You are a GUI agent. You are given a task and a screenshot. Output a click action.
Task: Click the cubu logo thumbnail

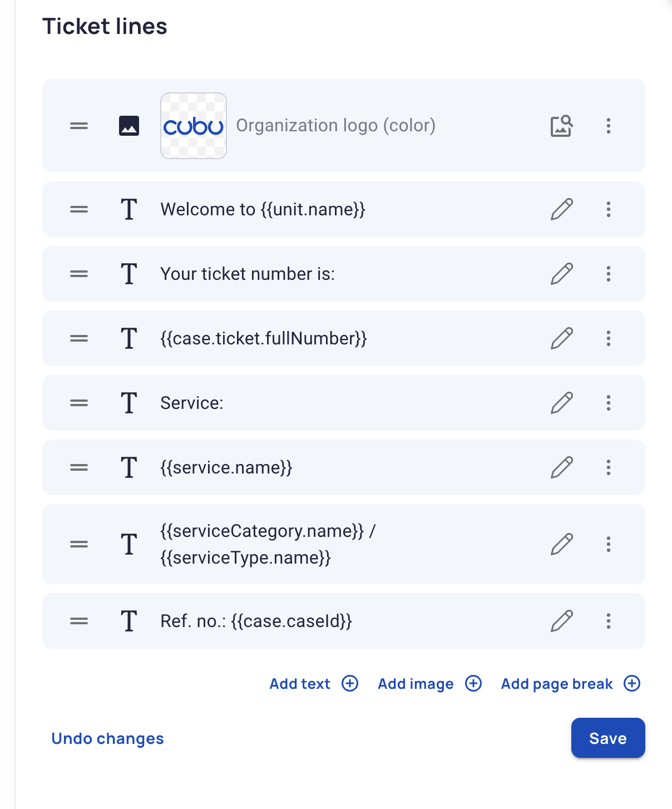coord(194,126)
